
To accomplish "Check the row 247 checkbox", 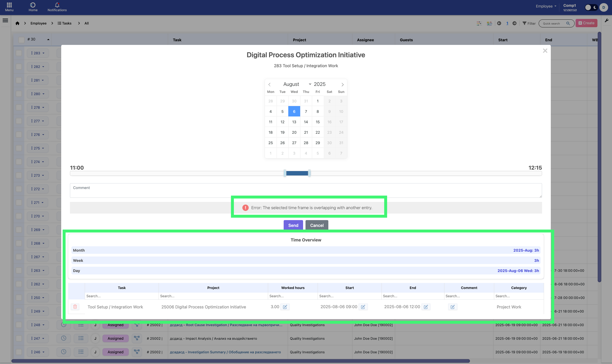I will point(19,338).
